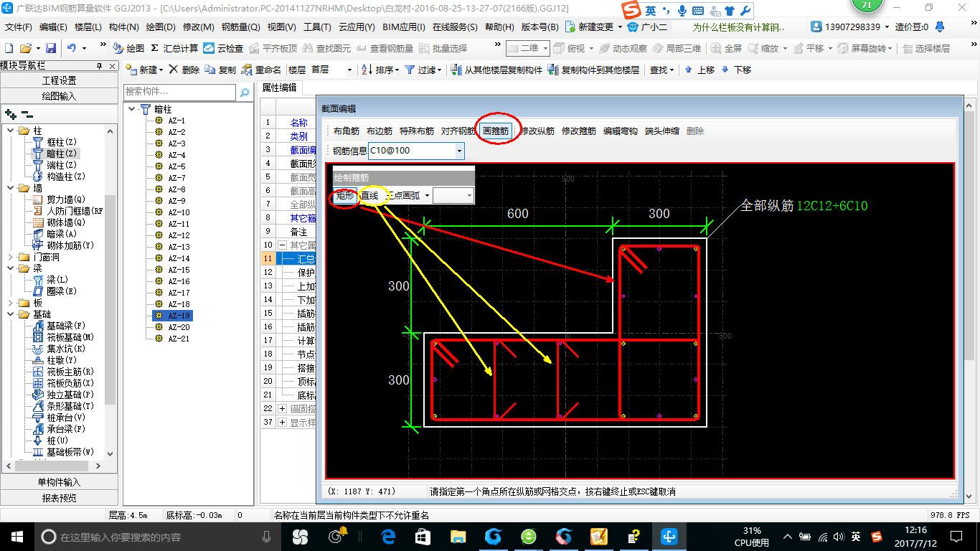Open the BIM应用(I) menu

click(x=404, y=27)
